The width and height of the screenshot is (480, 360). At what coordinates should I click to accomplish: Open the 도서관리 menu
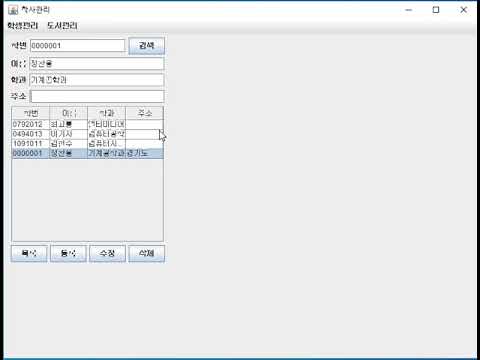62,26
